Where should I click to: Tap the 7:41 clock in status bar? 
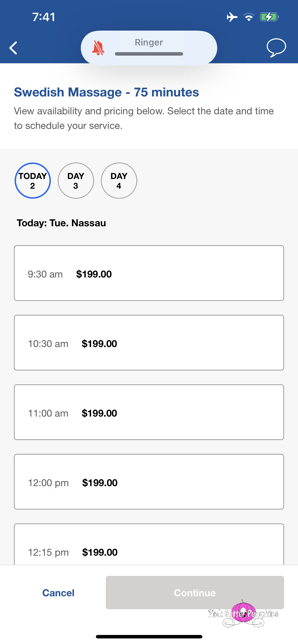point(44,17)
